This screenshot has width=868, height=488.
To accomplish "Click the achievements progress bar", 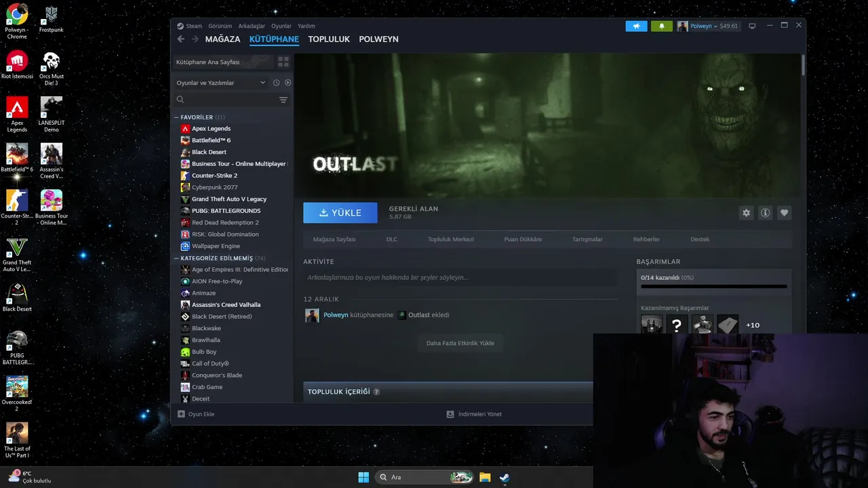I will tap(713, 287).
